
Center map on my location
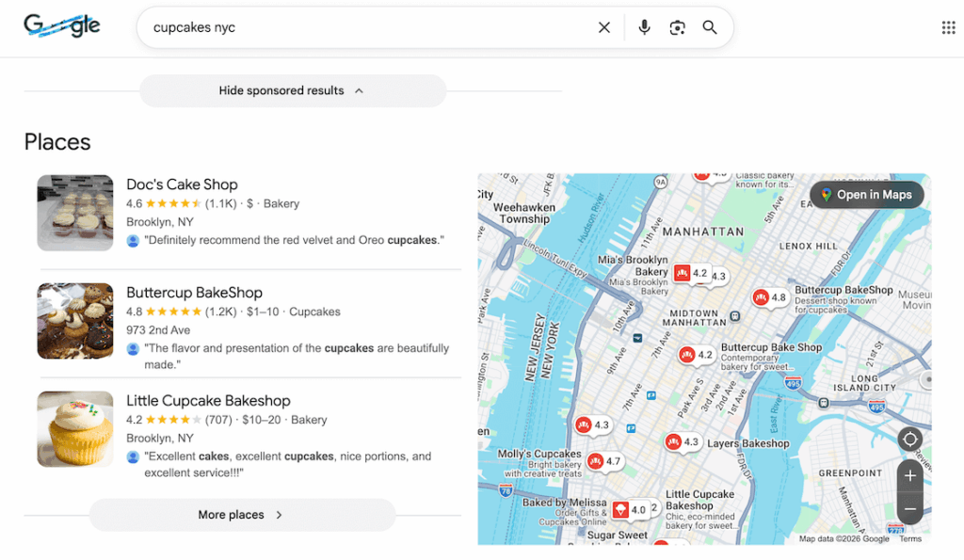point(909,440)
